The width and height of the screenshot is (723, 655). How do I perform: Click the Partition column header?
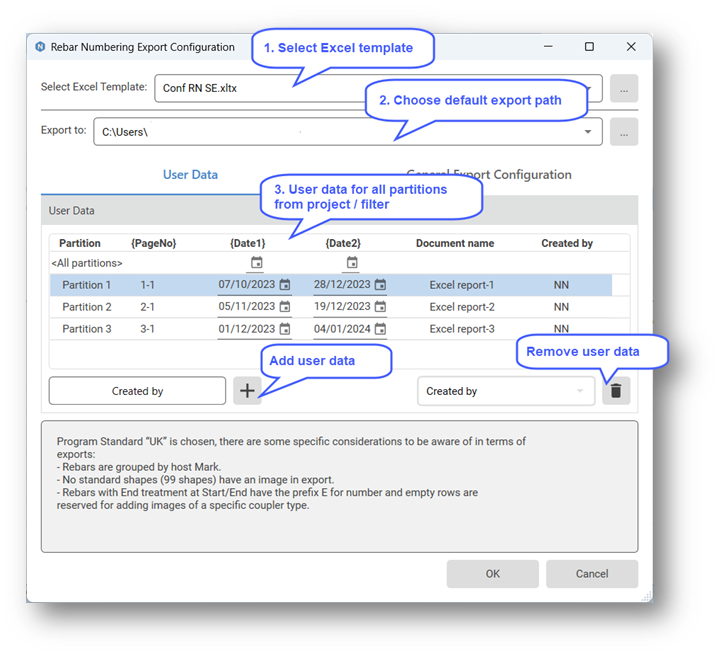80,243
